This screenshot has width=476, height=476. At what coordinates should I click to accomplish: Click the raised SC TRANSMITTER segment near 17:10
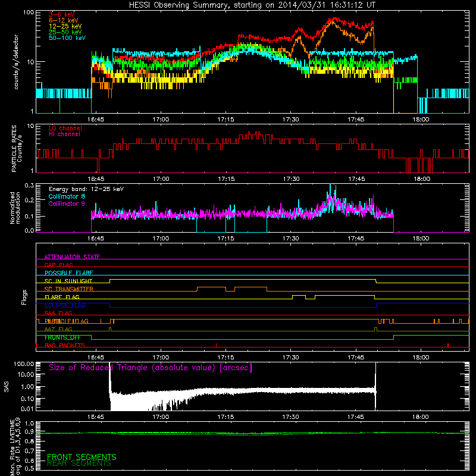(211, 287)
